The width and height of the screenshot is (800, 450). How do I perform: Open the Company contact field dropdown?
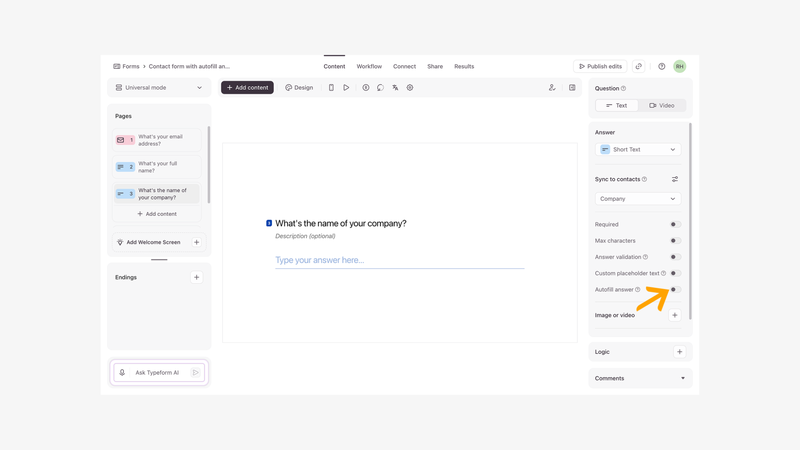coord(638,199)
